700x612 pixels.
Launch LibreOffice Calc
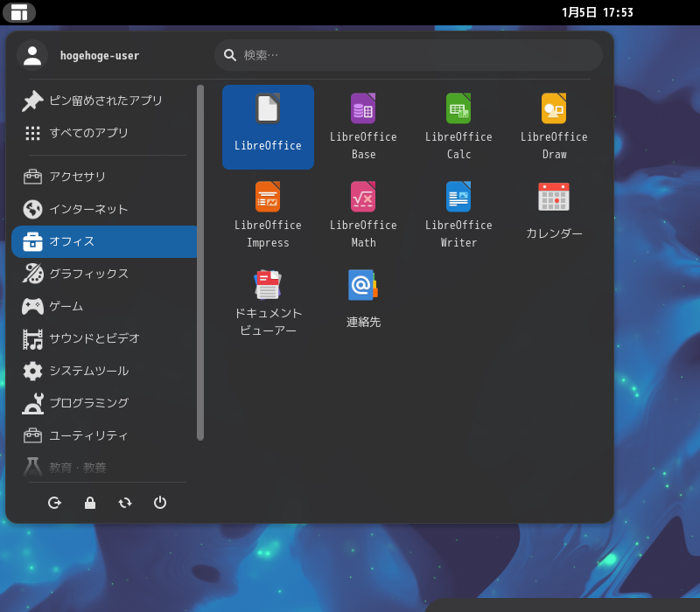tap(458, 127)
